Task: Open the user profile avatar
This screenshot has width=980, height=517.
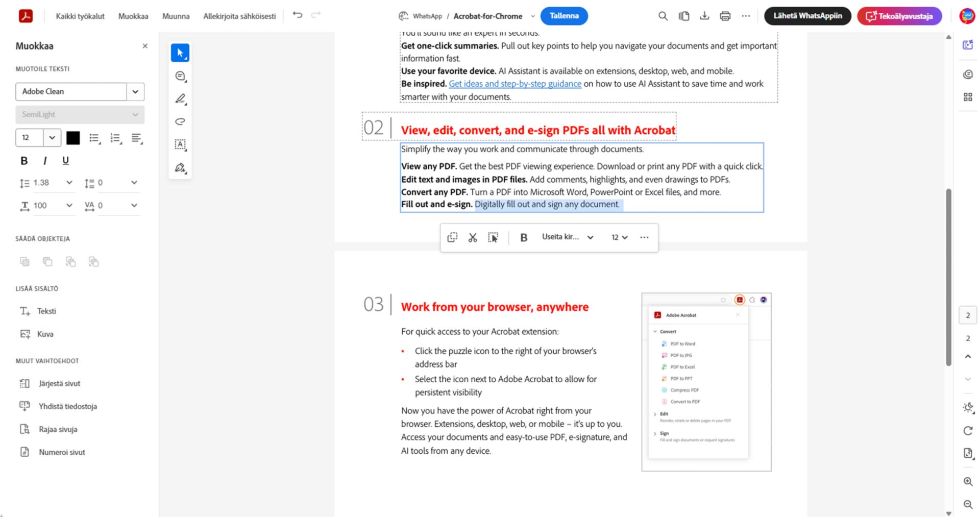Action: click(x=967, y=16)
